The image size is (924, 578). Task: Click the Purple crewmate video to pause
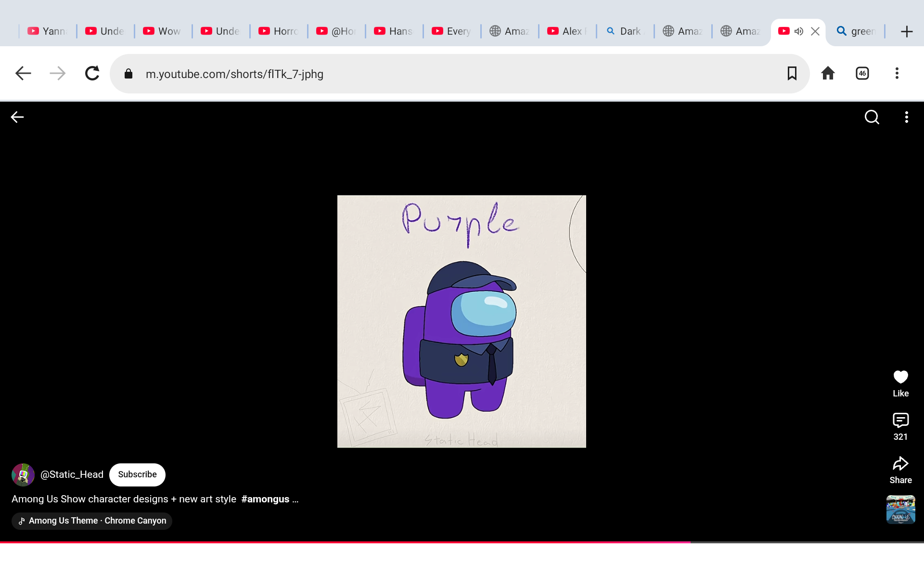(462, 321)
